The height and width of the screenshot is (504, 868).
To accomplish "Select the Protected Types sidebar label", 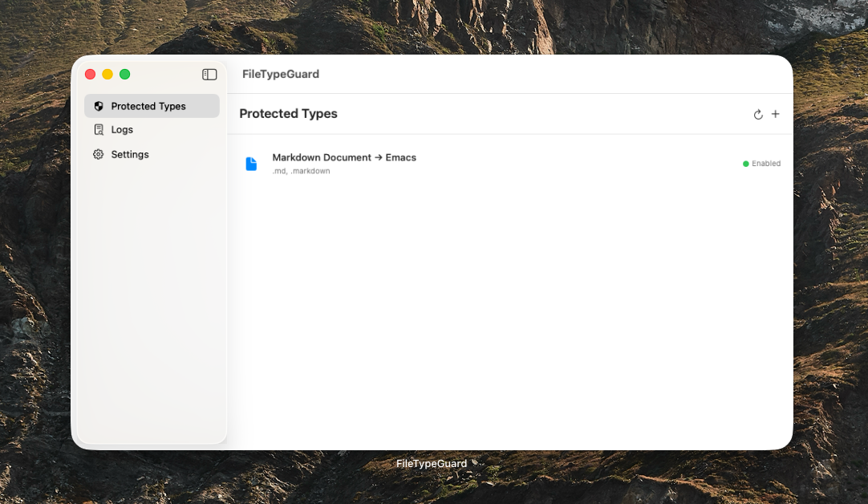I will pos(148,106).
